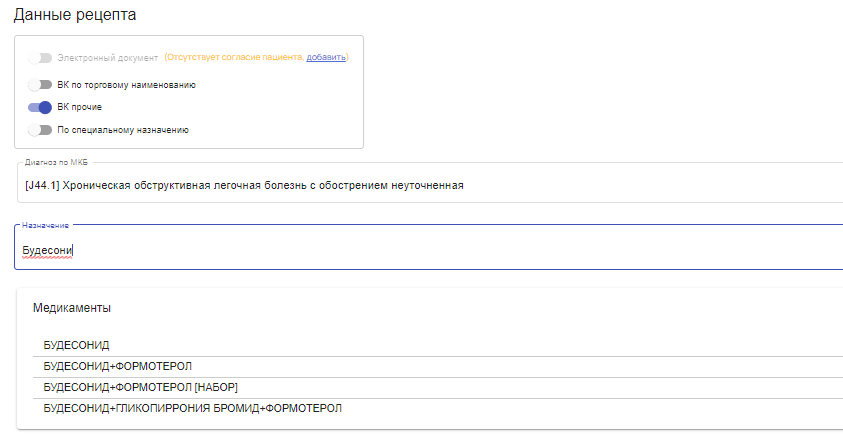Click the small Диагноз по МКБ caption
The width and height of the screenshot is (843, 438).
tap(56, 162)
